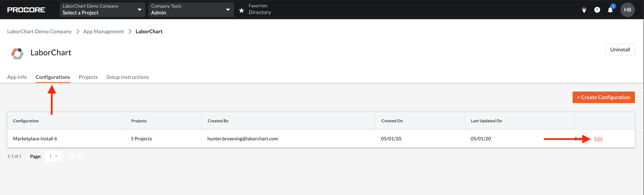Screen dimensions: 644x195
Task: Open the Projects tab
Action: click(88, 77)
